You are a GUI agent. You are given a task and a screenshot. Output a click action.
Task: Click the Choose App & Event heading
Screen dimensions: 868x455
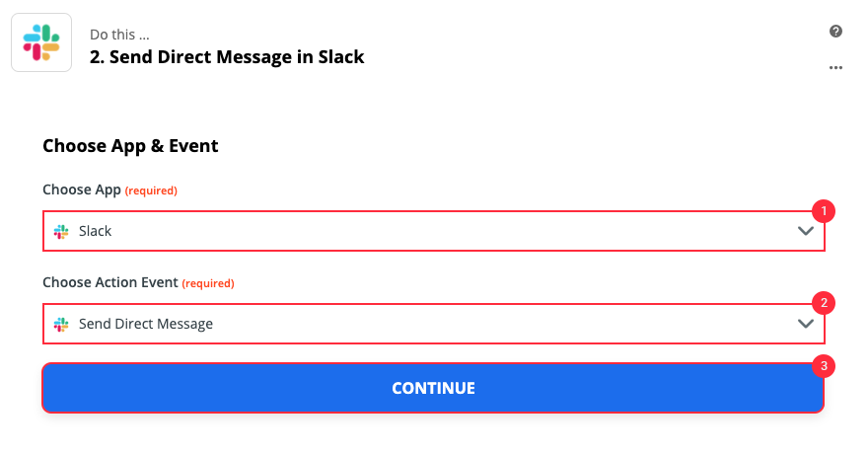[x=130, y=146]
